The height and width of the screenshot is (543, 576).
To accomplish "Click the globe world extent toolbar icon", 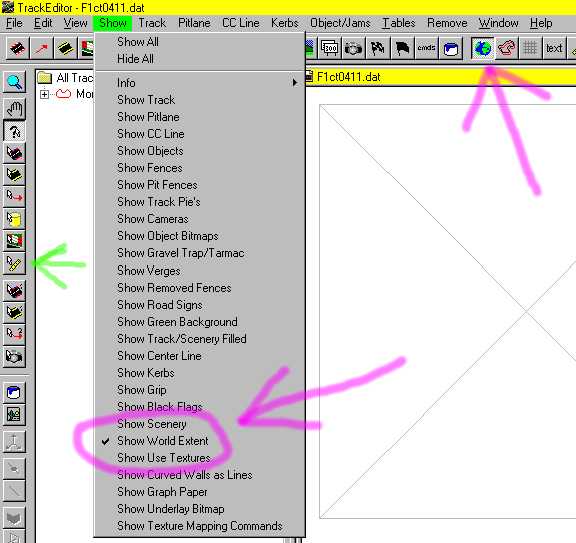I will coord(482,48).
